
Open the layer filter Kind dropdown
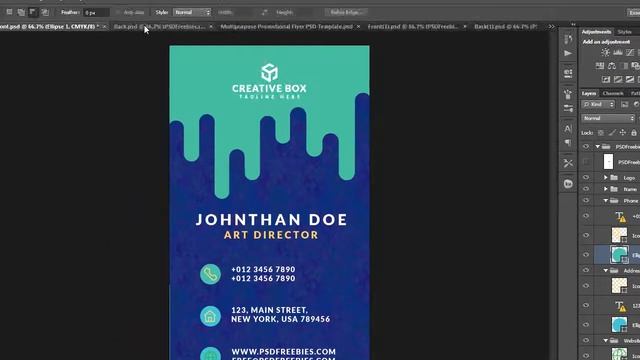[598, 104]
